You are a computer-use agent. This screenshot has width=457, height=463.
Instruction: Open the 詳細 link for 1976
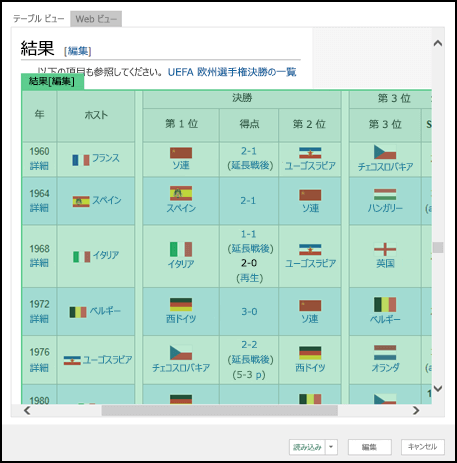39,368
